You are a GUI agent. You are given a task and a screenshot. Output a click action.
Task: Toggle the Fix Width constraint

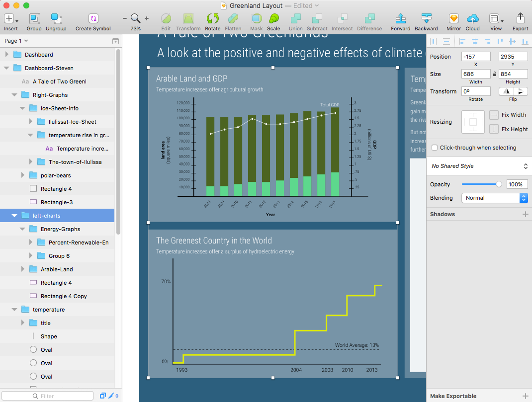point(494,115)
